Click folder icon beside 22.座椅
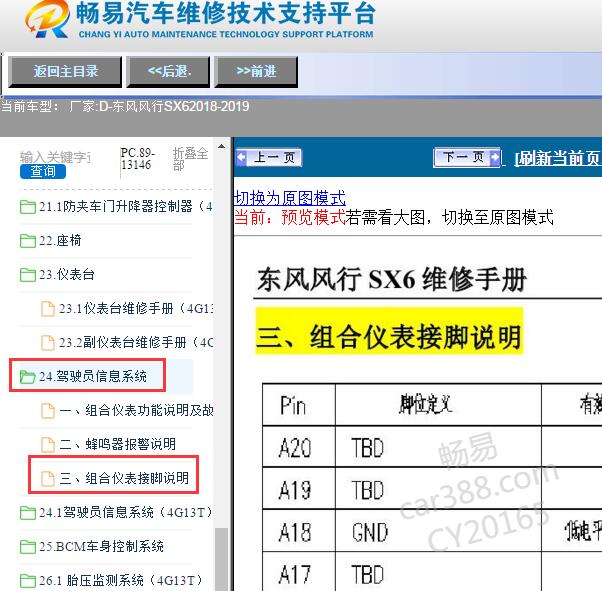The image size is (602, 591). [x=28, y=241]
